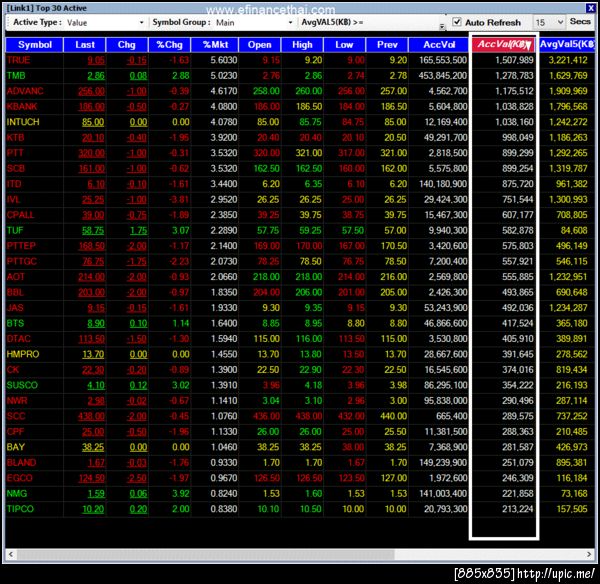Click the horizontal scrollbar left arrow
This screenshot has height=584, width=600.
(11, 554)
